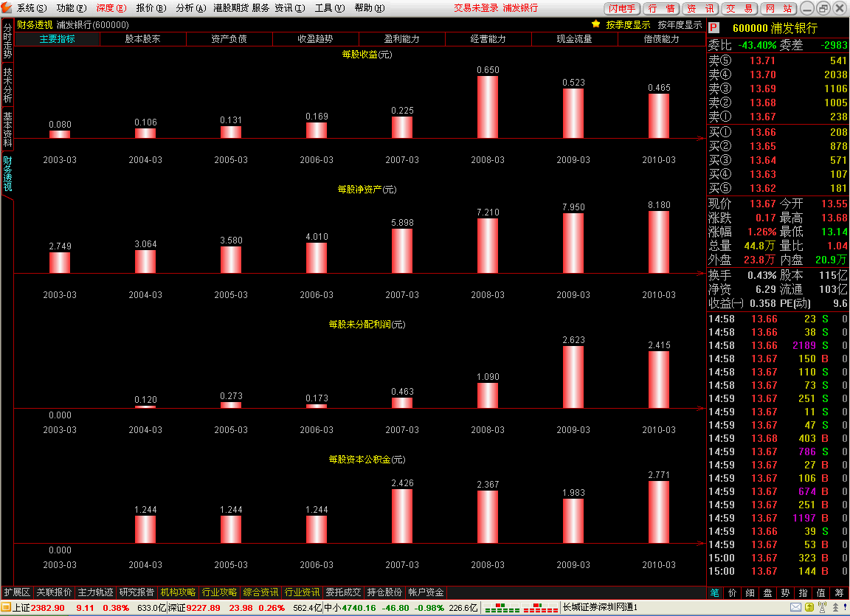This screenshot has width=850, height=616.
Task: Click the 研究报告 bottom tab
Action: click(137, 592)
